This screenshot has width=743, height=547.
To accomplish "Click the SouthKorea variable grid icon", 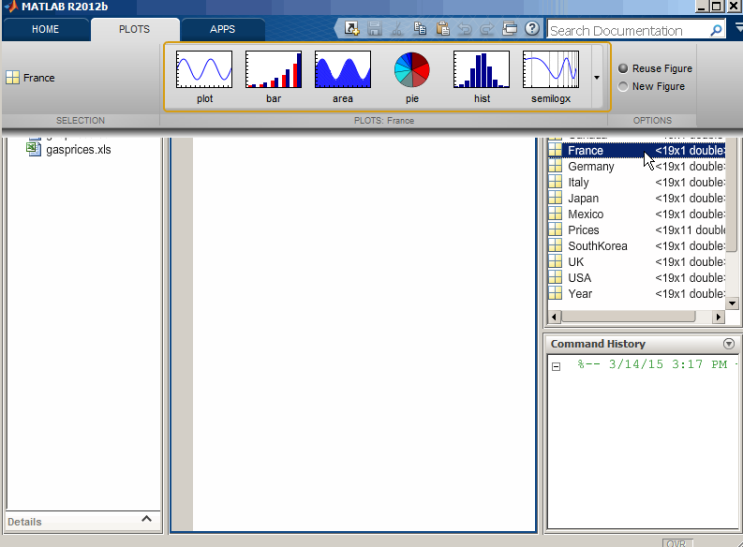I will pyautogui.click(x=555, y=245).
